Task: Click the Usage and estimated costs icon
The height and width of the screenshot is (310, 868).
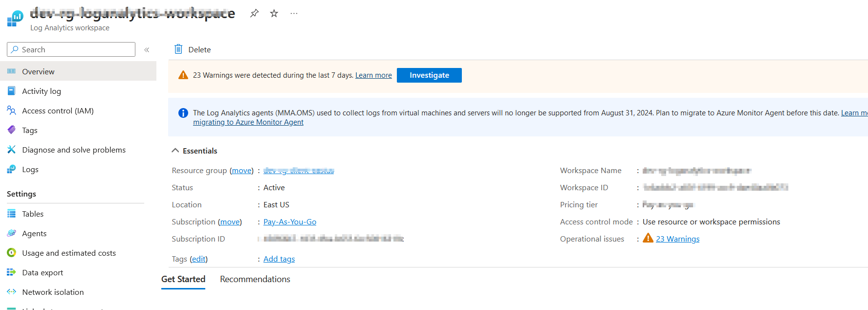Action: [11, 253]
